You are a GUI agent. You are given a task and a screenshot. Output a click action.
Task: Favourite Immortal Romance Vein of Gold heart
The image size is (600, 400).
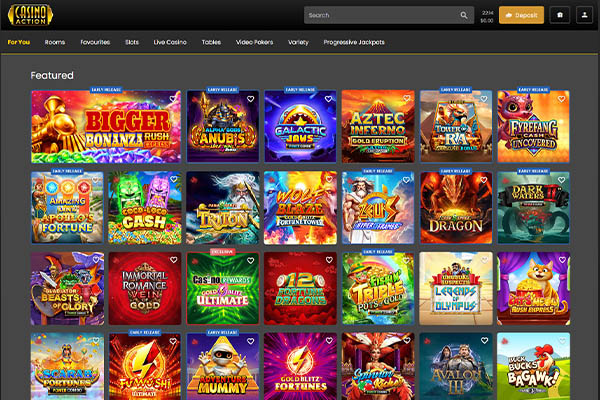(173, 260)
